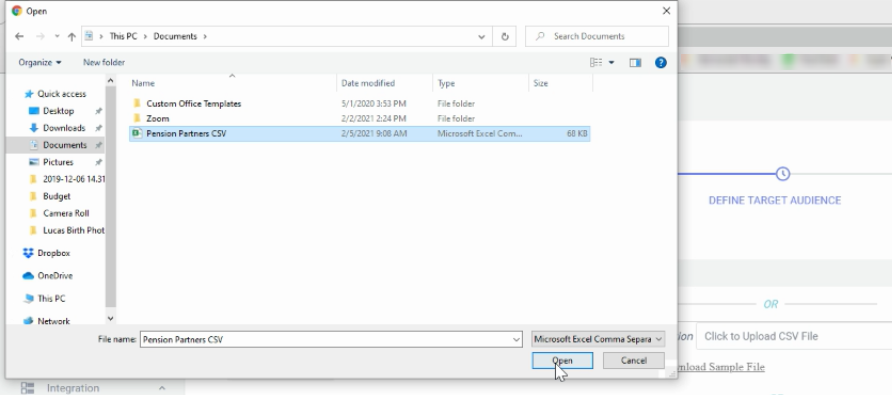
Task: Open Network in navigation pane
Action: tap(53, 321)
